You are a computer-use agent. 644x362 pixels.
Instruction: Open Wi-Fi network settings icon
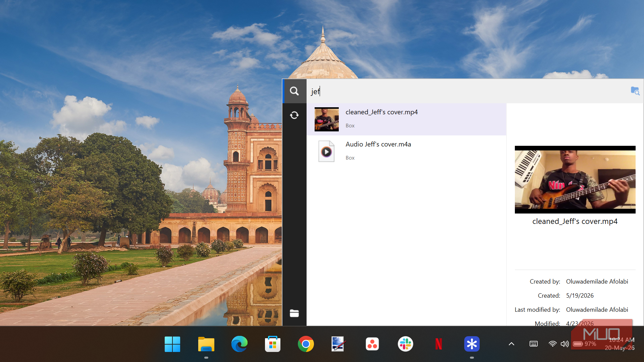coord(552,344)
